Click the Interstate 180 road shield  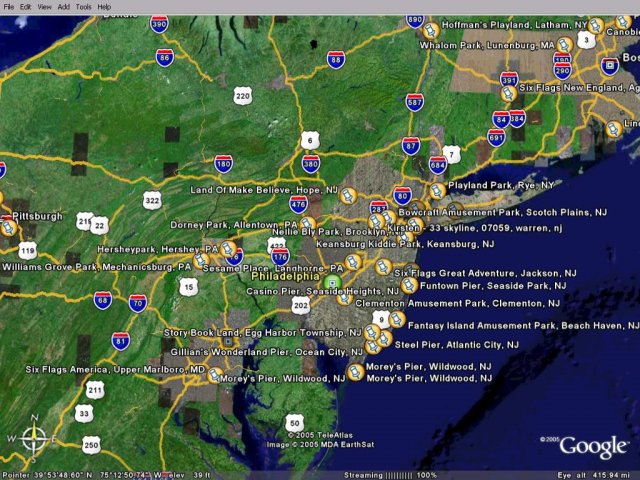pyautogui.click(x=223, y=164)
